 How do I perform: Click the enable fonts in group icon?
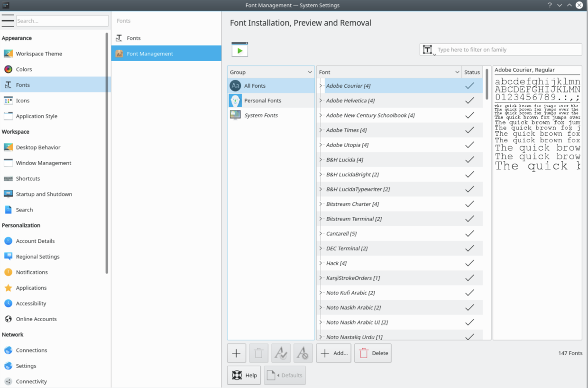281,353
